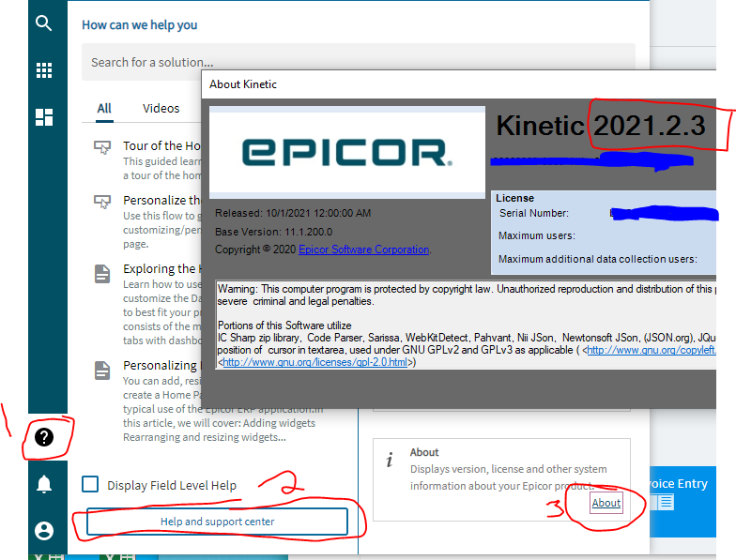Open the gnu.org gpl-2.0.html license link

315,362
